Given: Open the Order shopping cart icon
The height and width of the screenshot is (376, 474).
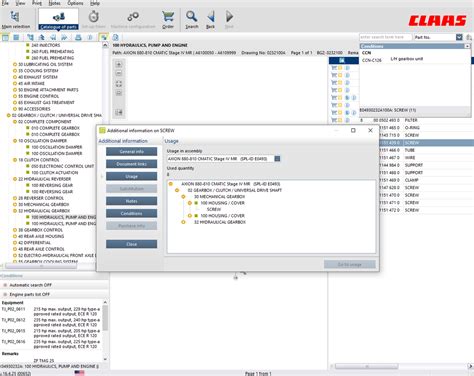Looking at the screenshot, I should tap(168, 19).
